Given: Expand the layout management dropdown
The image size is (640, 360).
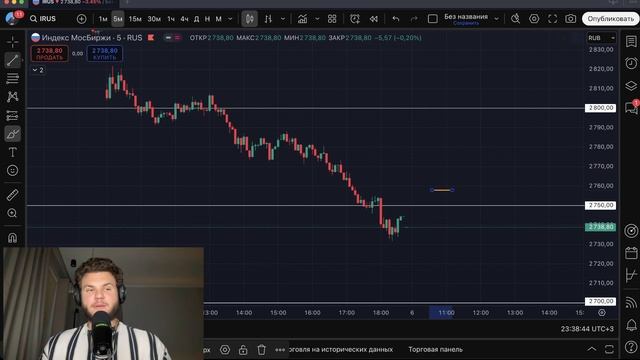Looking at the screenshot, I should pos(497,19).
